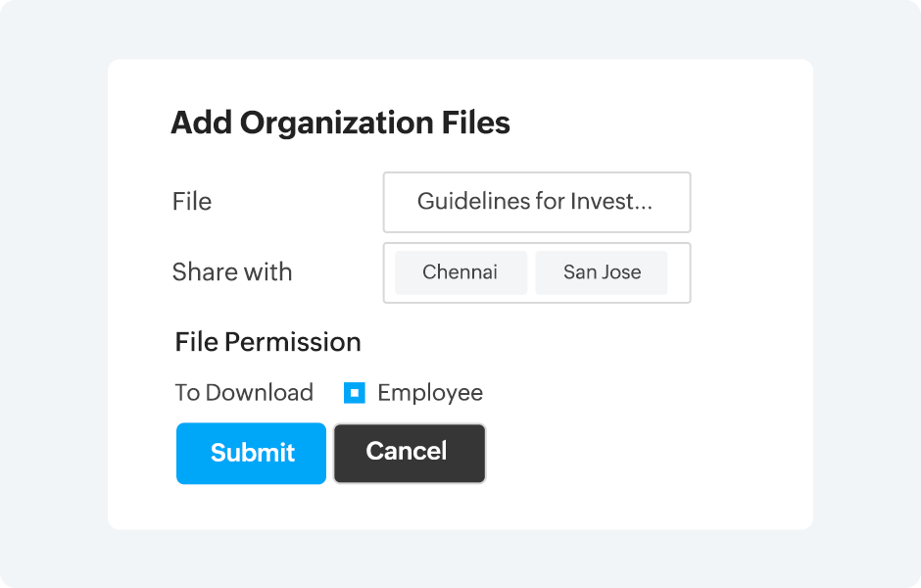Image resolution: width=921 pixels, height=588 pixels.
Task: Click the "Guidelines for Invest..." file name text
Action: click(x=535, y=202)
